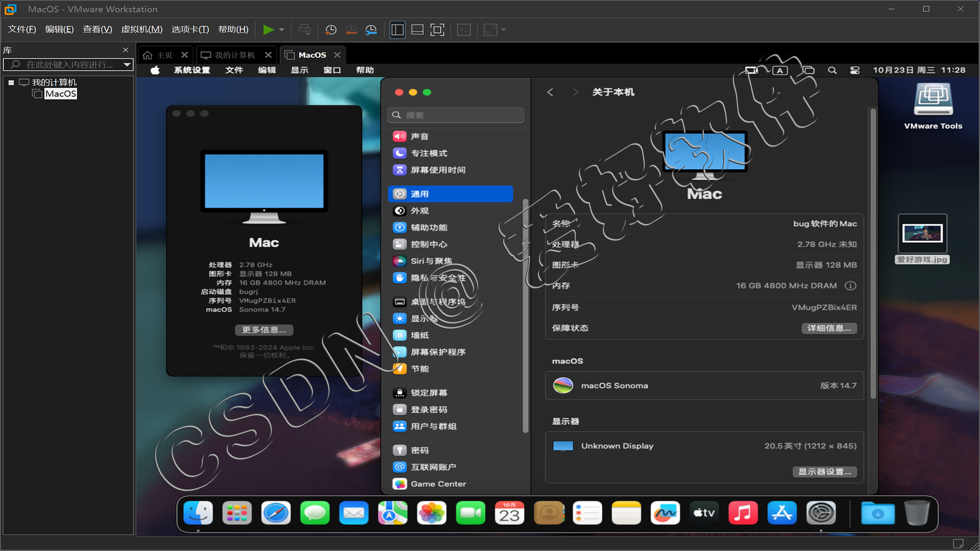Screen dimensions: 980x551
Task: Open the stretch guest dropdown arrow
Action: point(504,30)
